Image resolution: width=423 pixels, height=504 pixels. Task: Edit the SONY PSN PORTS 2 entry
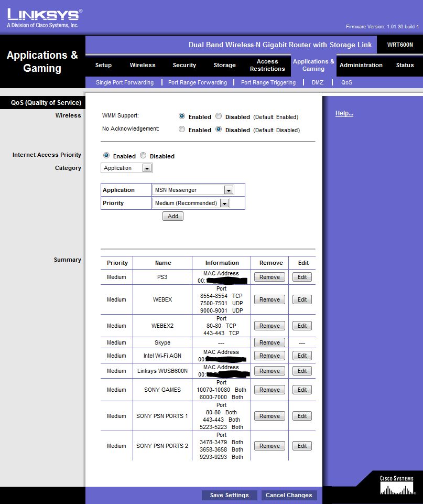point(302,446)
